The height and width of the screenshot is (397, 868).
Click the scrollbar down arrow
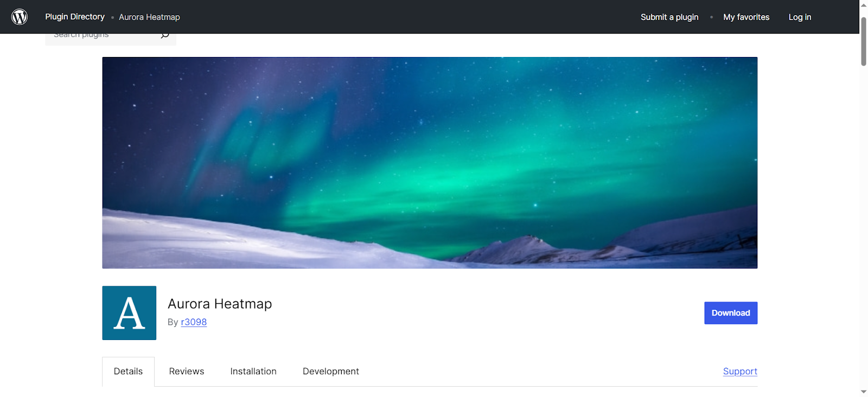pyautogui.click(x=864, y=392)
